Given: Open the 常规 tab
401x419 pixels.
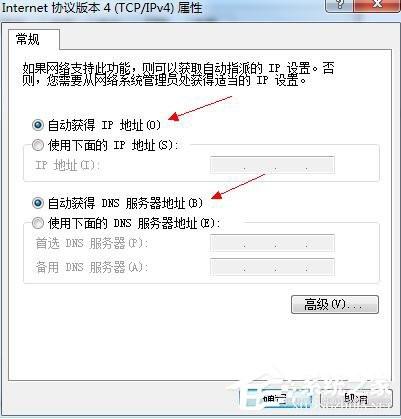Looking at the screenshot, I should click(x=28, y=39).
